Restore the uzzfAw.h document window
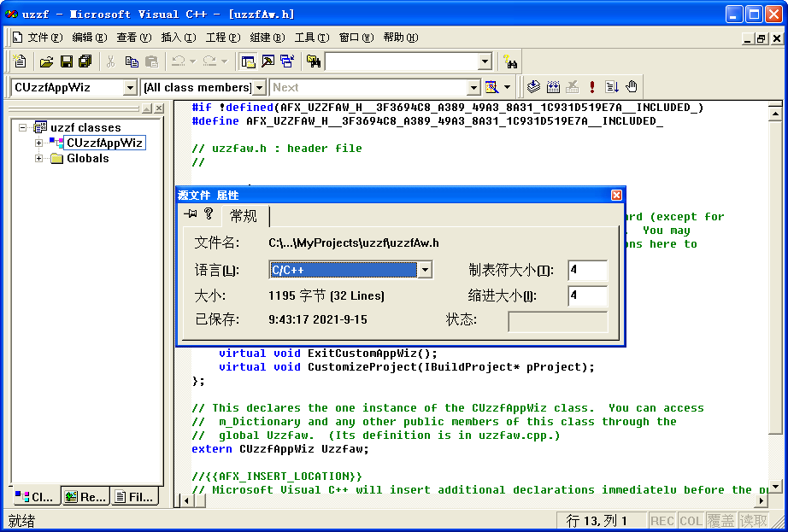 (x=762, y=38)
